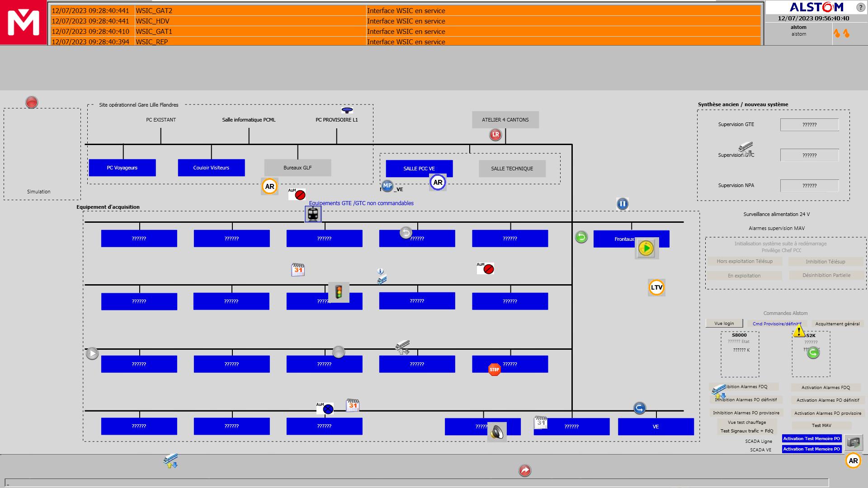The height and width of the screenshot is (488, 868).
Task: Open help question mark icon
Action: click(860, 8)
